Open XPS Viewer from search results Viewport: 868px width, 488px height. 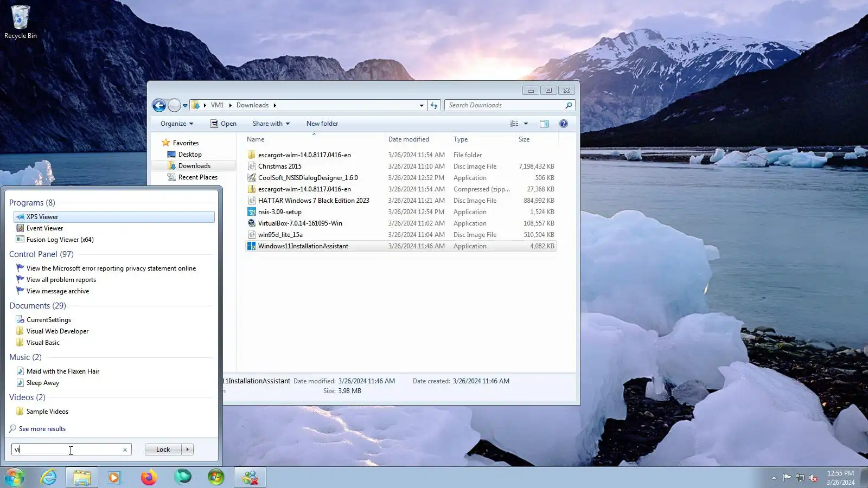pyautogui.click(x=114, y=217)
